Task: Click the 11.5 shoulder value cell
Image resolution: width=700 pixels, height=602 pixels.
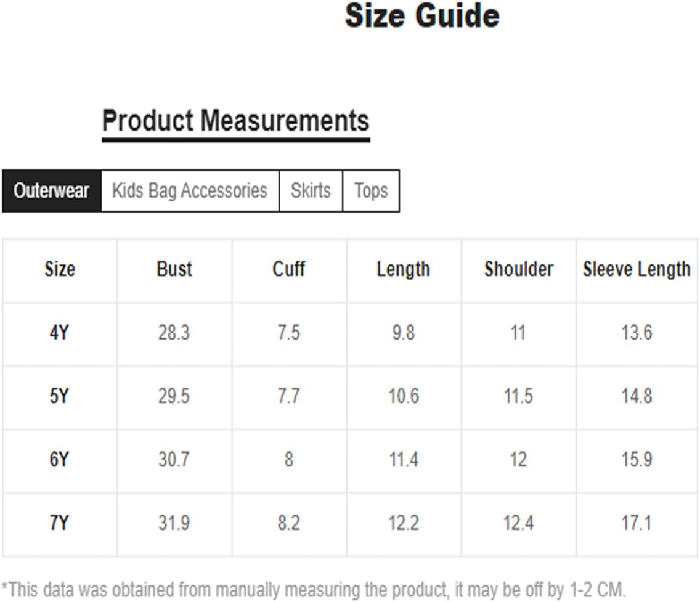Action: tap(519, 396)
